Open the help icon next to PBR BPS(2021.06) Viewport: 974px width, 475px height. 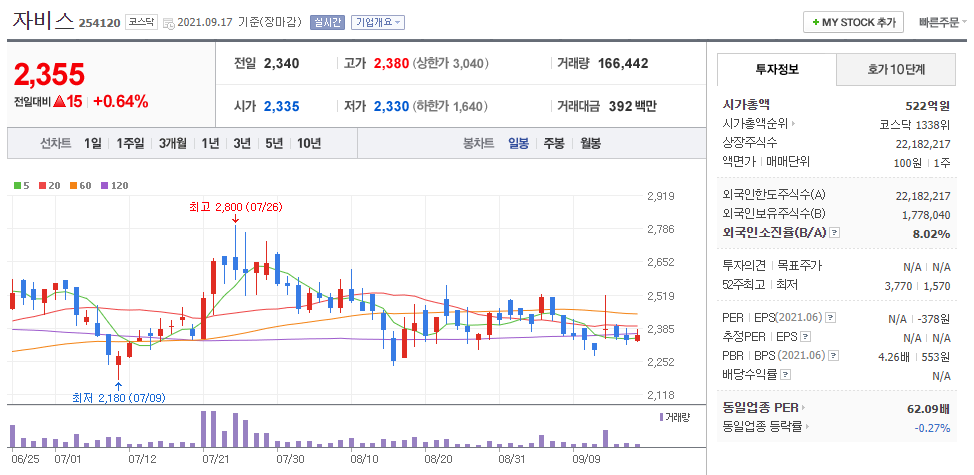pos(834,356)
